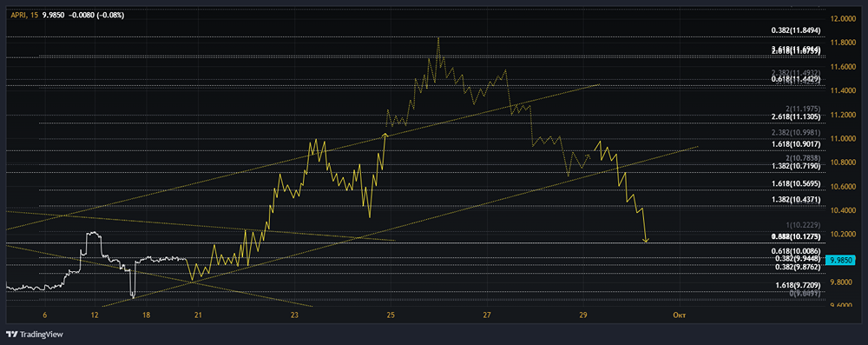
Task: Click the TradingView logo icon
Action: (11, 335)
